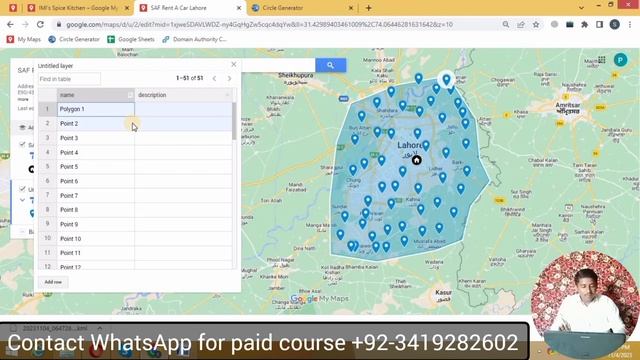The width and height of the screenshot is (640, 360).
Task: Click row number 1 header cell
Action: (x=47, y=109)
